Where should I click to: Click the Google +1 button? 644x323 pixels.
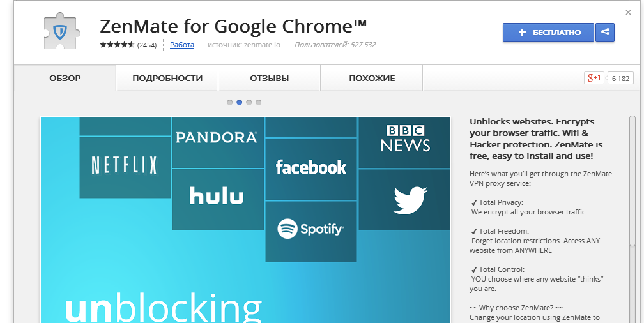pos(594,78)
